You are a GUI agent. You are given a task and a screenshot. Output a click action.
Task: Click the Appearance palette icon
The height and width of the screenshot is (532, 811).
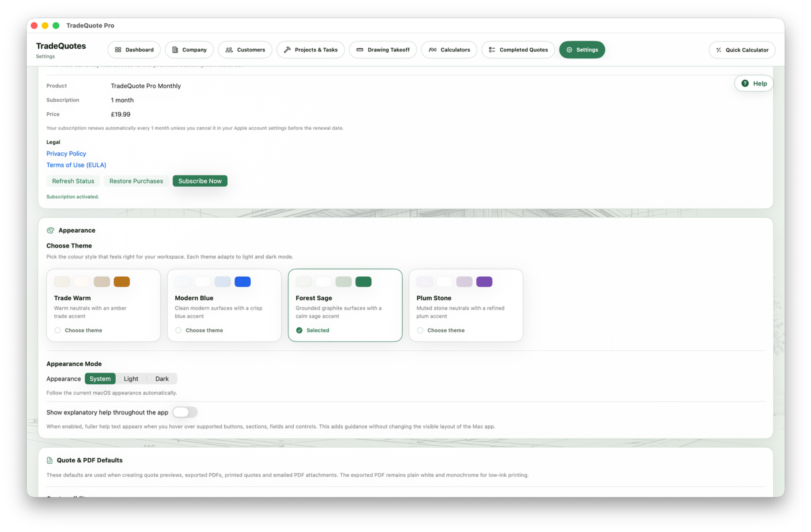pyautogui.click(x=50, y=230)
